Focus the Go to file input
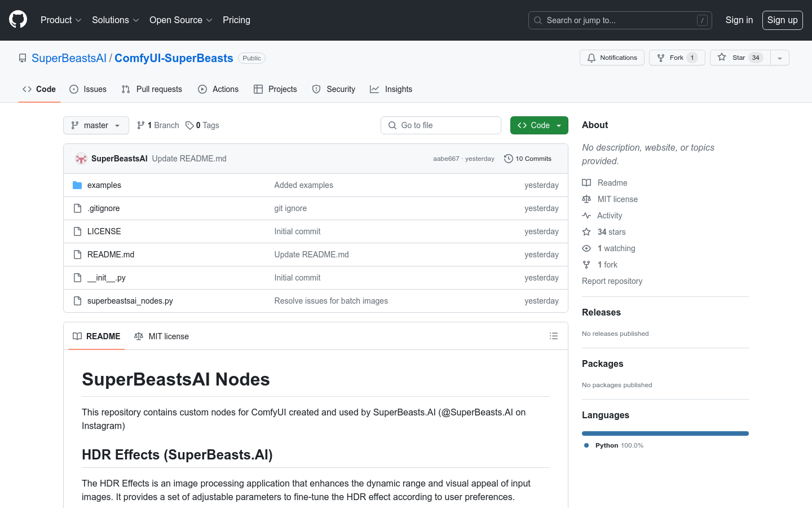The width and height of the screenshot is (812, 508). point(441,125)
